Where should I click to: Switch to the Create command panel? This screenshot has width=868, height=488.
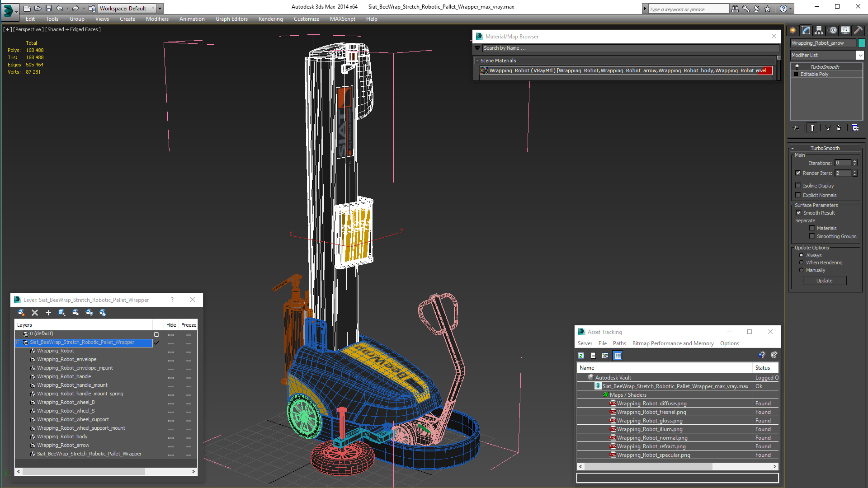coord(793,30)
